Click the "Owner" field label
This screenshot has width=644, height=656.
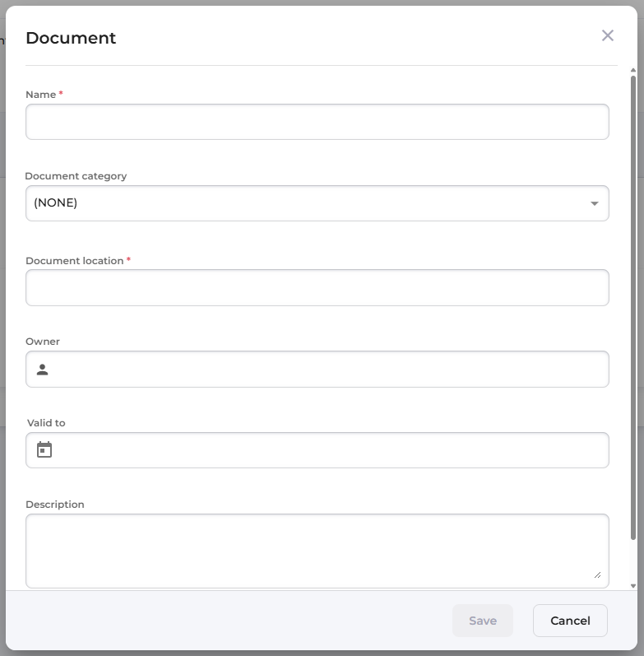(43, 342)
